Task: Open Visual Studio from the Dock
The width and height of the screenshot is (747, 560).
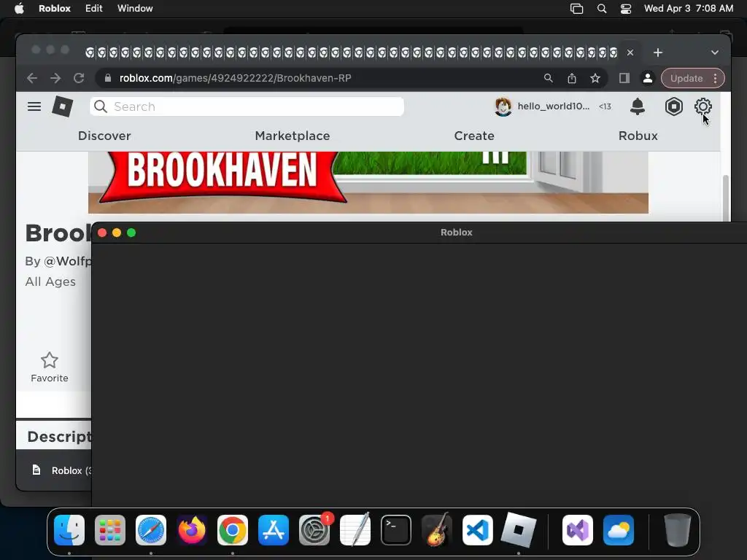Action: click(x=578, y=530)
